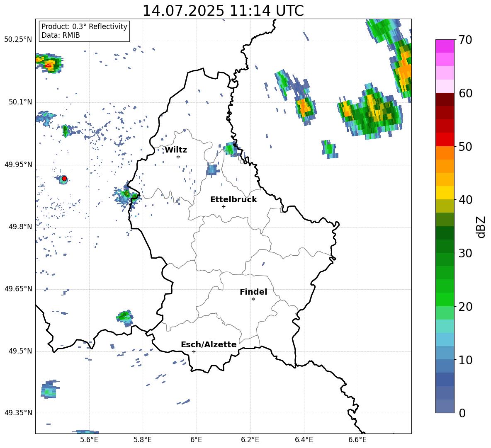This screenshot has height=448, width=491.
Task: Click the title '14.07.2025 11:14 UTC'
Action: (223, 11)
